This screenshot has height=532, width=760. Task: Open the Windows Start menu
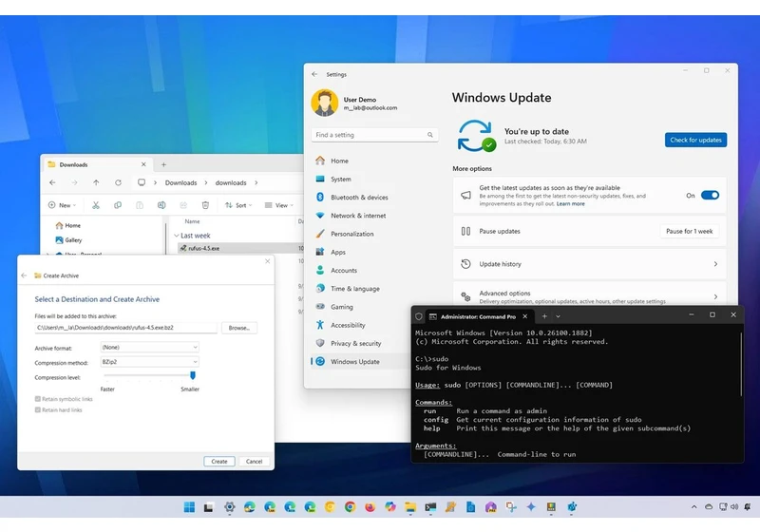tap(189, 506)
